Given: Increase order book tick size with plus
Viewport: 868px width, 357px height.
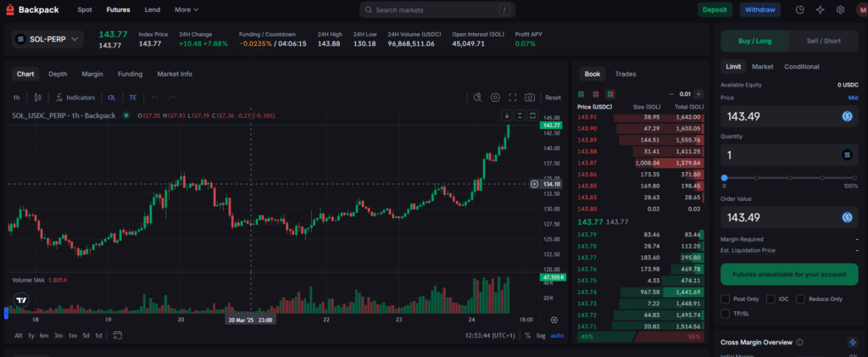Looking at the screenshot, I should click(699, 94).
